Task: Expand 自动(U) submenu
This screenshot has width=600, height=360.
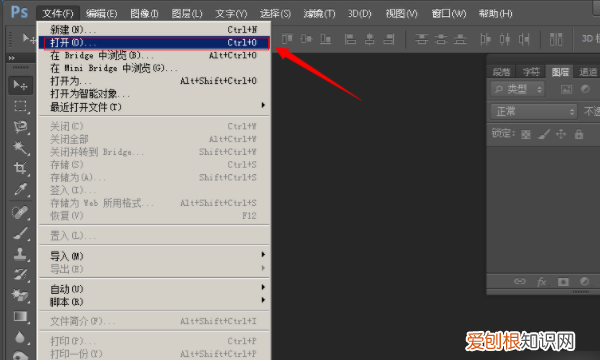Action: click(154, 289)
